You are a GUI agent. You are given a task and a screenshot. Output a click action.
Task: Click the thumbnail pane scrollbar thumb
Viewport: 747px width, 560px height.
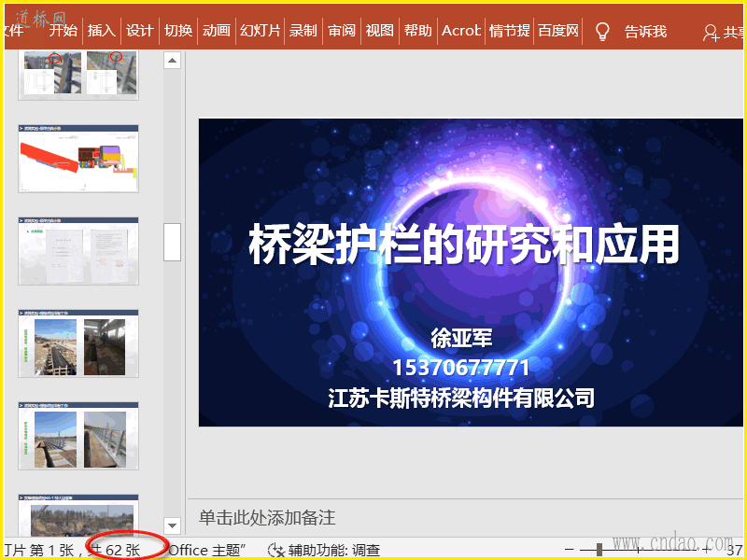[172, 242]
